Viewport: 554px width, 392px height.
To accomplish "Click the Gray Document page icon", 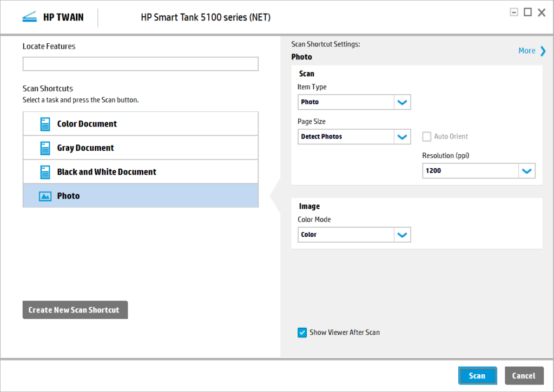I will pos(45,148).
